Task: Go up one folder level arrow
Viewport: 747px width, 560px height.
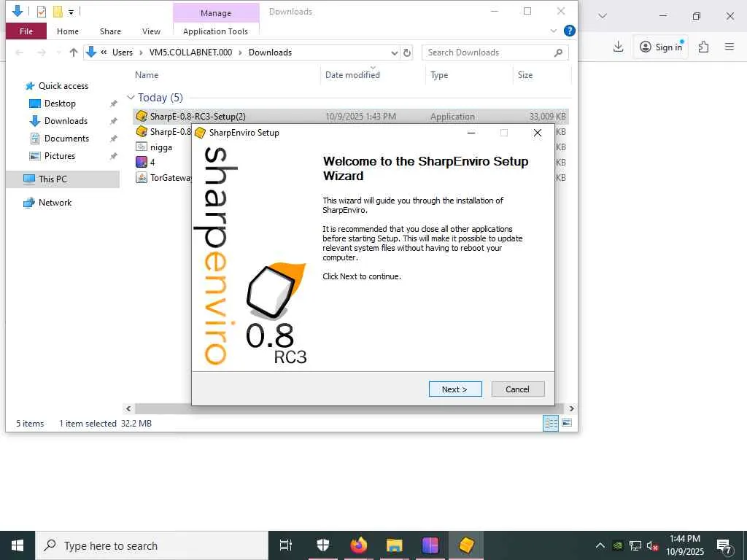Action: 74,52
